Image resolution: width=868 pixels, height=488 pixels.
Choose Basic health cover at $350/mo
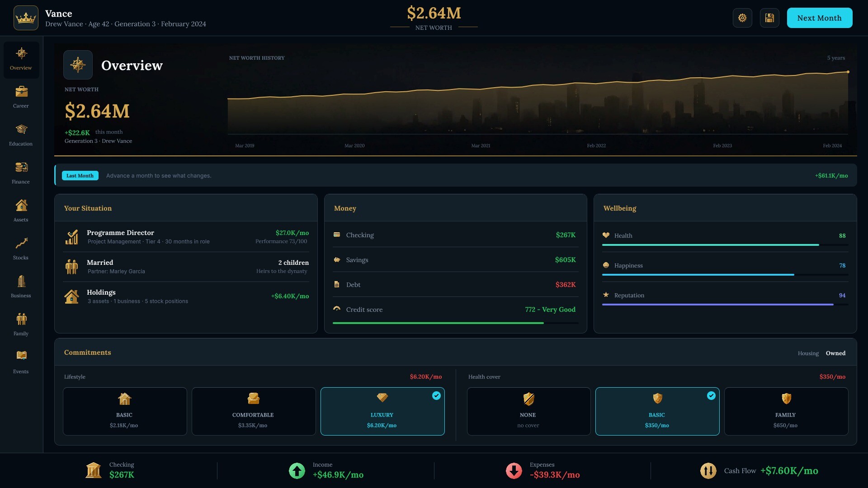(657, 411)
